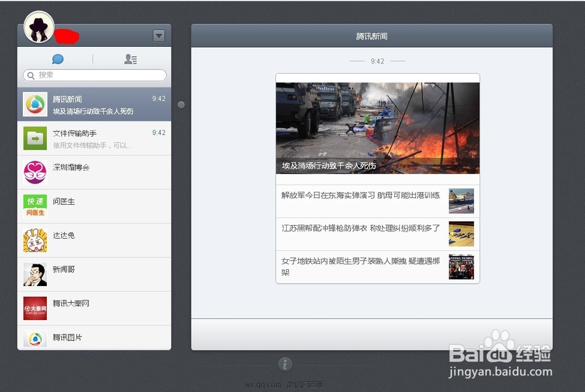Click the search magnifier in the search bar
The width and height of the screenshot is (585, 392).
[x=30, y=75]
